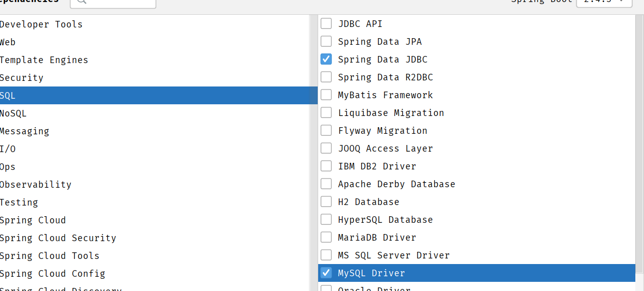Screen dimensions: 644x291
Task: Open the Spring Boot version dropdown
Action: click(x=604, y=3)
